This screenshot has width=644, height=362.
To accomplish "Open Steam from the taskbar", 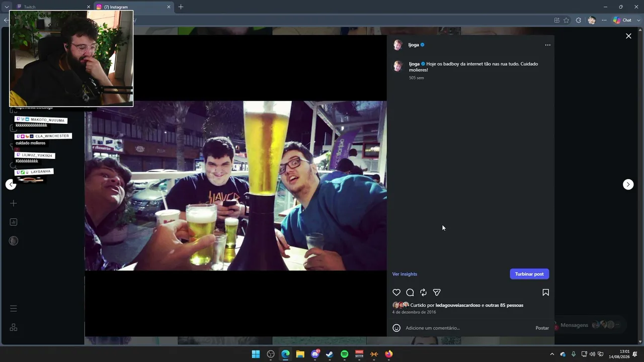I will [x=330, y=354].
